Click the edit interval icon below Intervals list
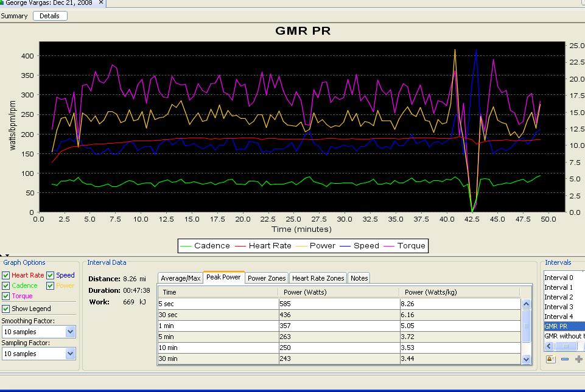 point(551,359)
